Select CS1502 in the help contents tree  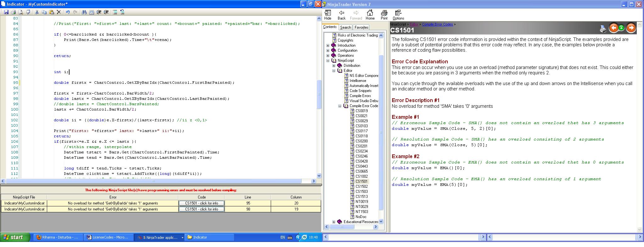pyautogui.click(x=361, y=187)
